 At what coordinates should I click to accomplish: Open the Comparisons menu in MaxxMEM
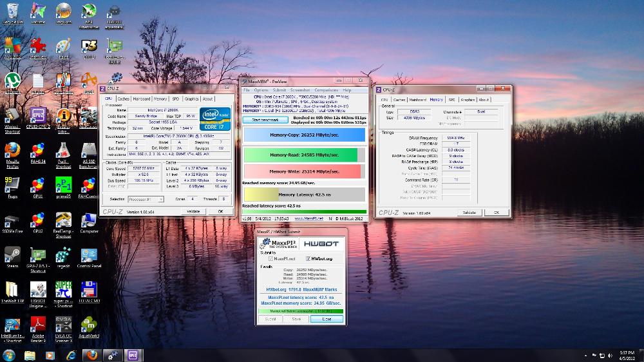(326, 90)
